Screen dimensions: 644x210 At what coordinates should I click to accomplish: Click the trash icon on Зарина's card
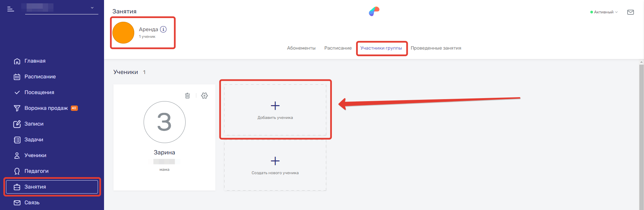tap(188, 96)
